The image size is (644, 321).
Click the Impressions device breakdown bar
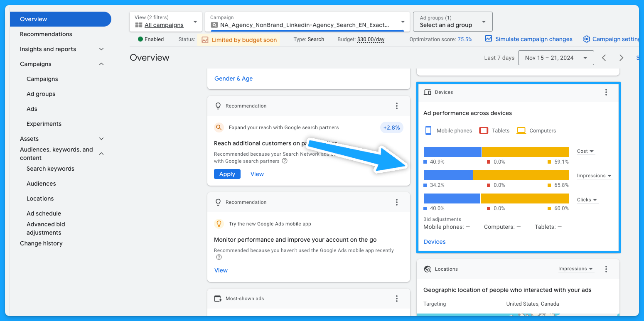pos(496,175)
